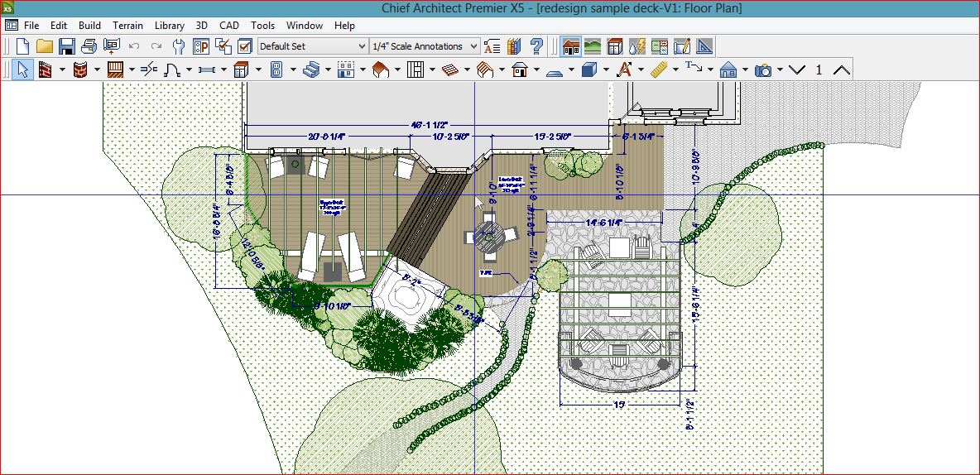This screenshot has width=980, height=475.
Task: Select the Curved Wall tool
Action: [80, 70]
